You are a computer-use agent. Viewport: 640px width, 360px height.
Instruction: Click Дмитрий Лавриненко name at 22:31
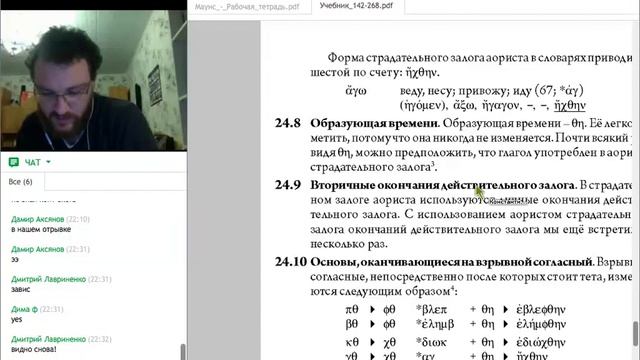[x=48, y=279]
